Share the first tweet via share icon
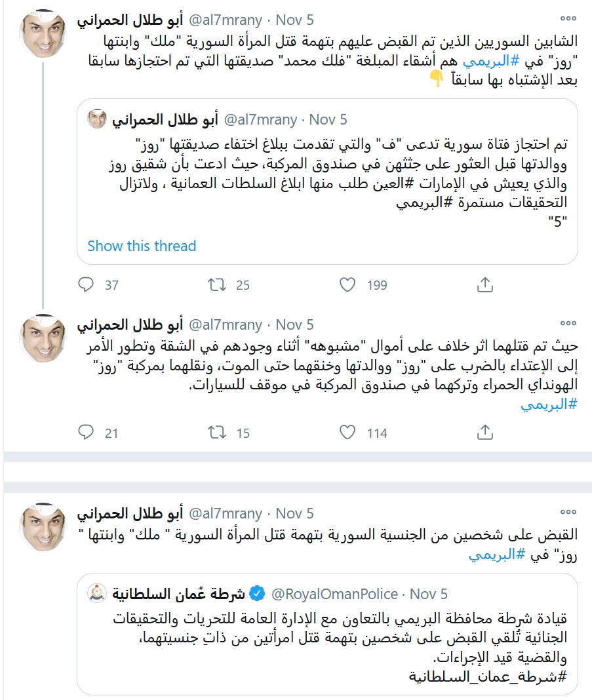592x700 pixels. (x=484, y=284)
